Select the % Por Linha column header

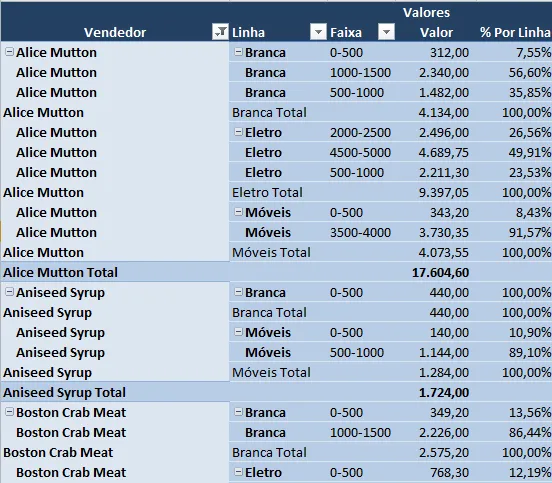515,32
